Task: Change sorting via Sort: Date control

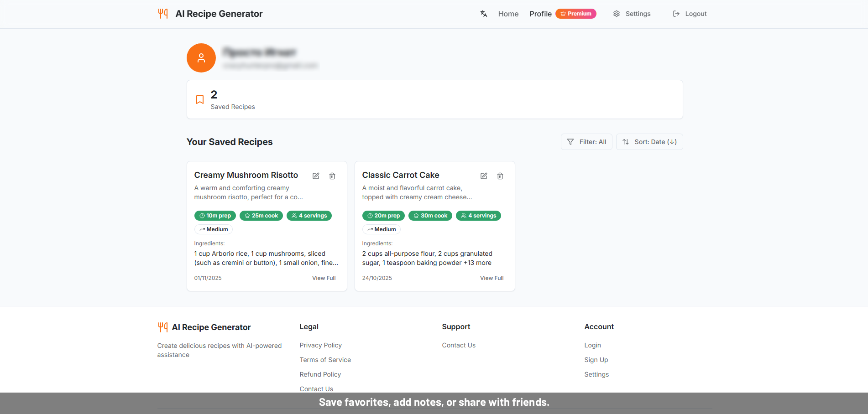Action: tap(649, 142)
